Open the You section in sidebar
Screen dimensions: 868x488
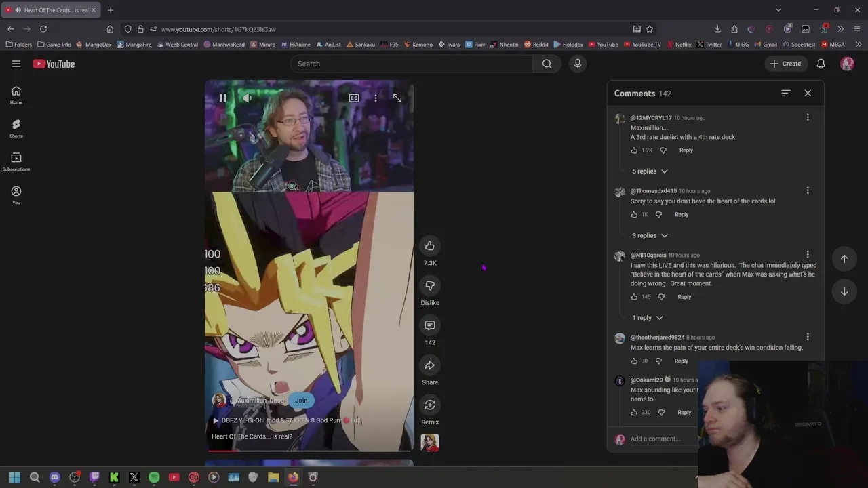tap(16, 195)
